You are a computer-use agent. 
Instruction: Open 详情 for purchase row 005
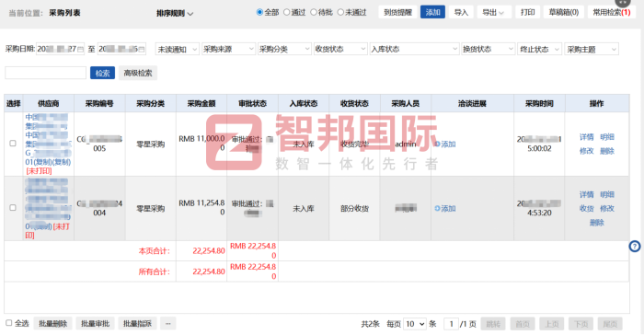click(587, 137)
